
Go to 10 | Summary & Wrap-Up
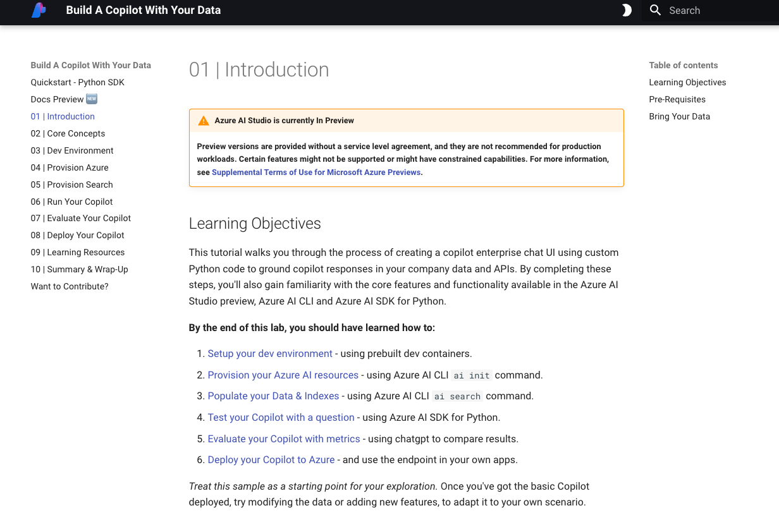(x=80, y=269)
